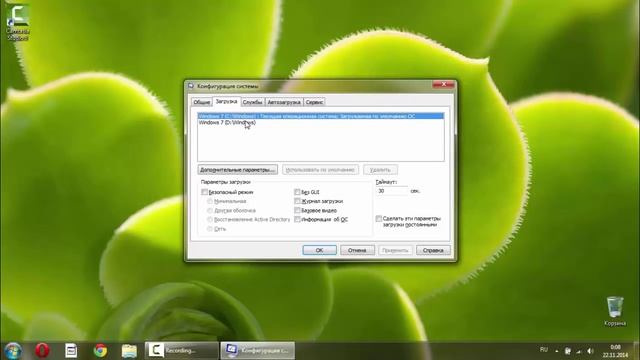Enable Журнал загрузки checkbox
The image size is (640, 360).
pos(297,201)
